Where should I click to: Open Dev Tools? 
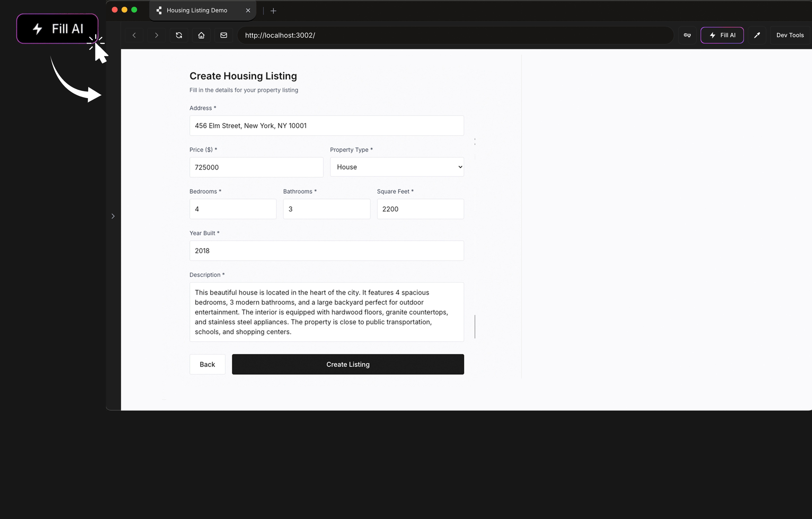click(x=790, y=35)
